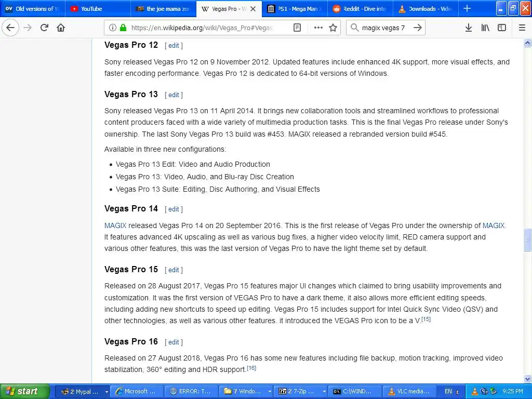Switch to PS1 - Mega Man tab
Screen dimensions: 532x399
295,8
